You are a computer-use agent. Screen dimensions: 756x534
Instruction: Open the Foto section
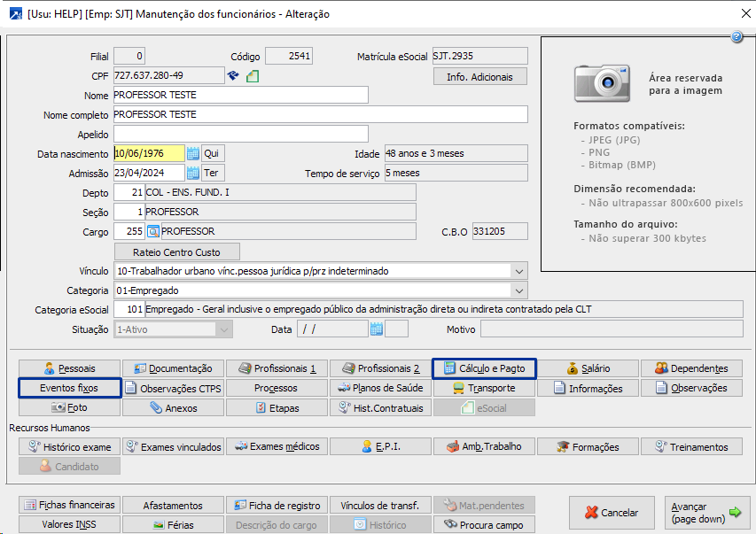(69, 407)
